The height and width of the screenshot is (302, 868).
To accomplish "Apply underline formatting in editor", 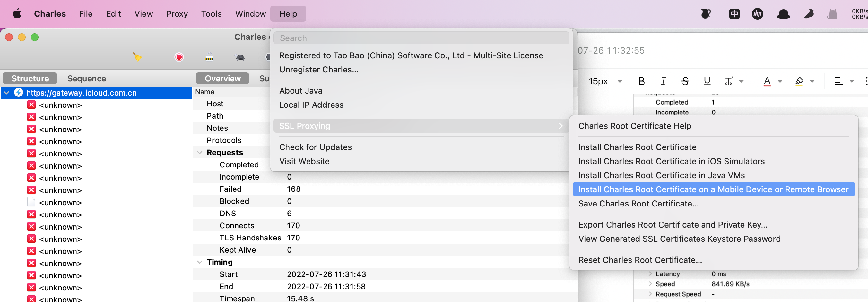I will point(707,81).
